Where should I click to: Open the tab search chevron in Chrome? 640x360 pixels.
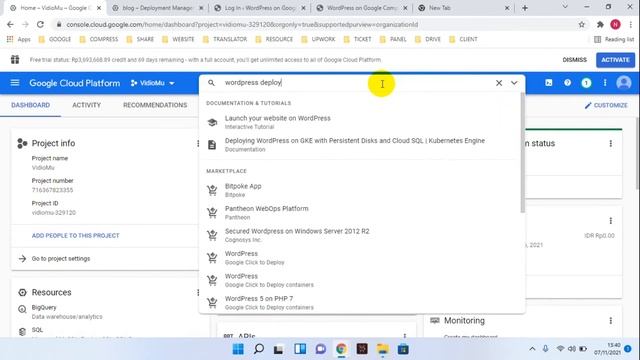pos(565,7)
